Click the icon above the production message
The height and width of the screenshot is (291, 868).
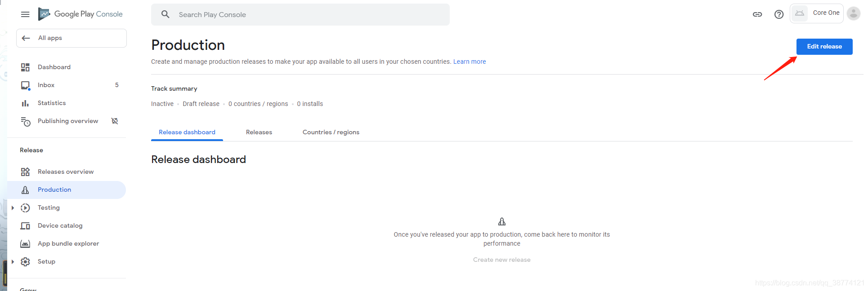click(502, 221)
